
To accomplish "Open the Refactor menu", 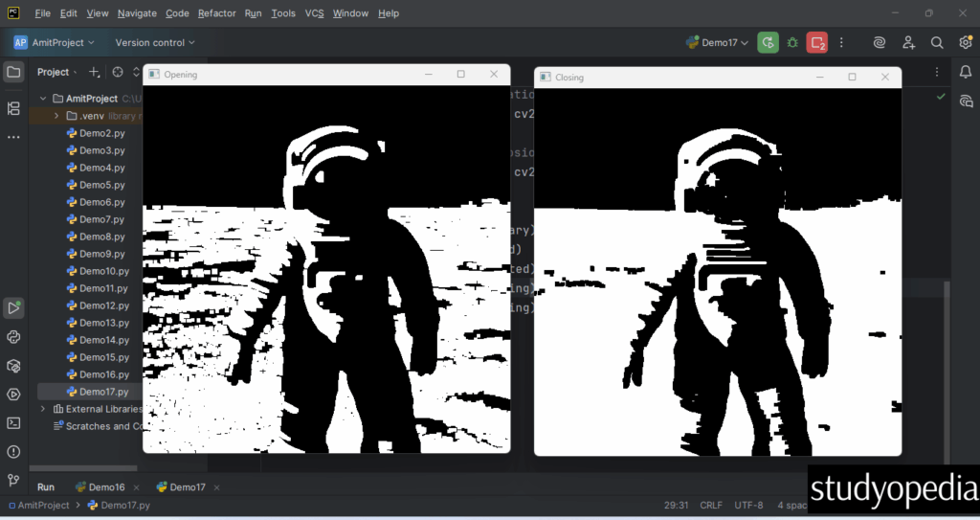I will click(217, 13).
